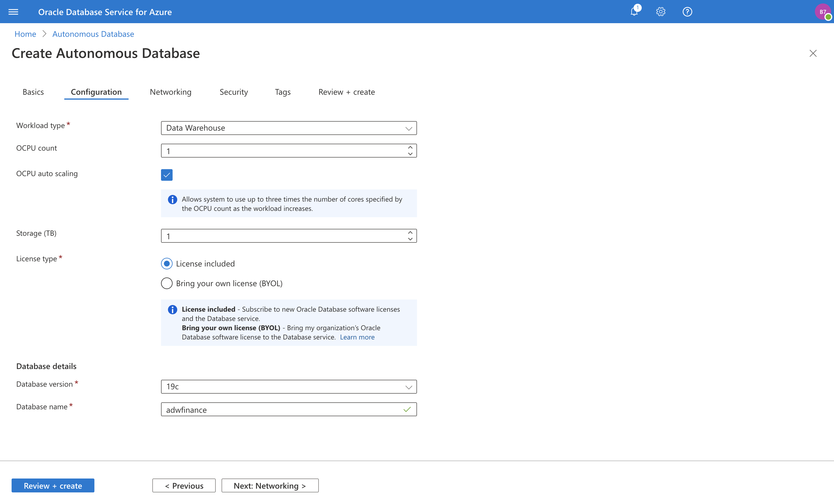This screenshot has height=504, width=834.
Task: Open the notifications bell
Action: (634, 12)
